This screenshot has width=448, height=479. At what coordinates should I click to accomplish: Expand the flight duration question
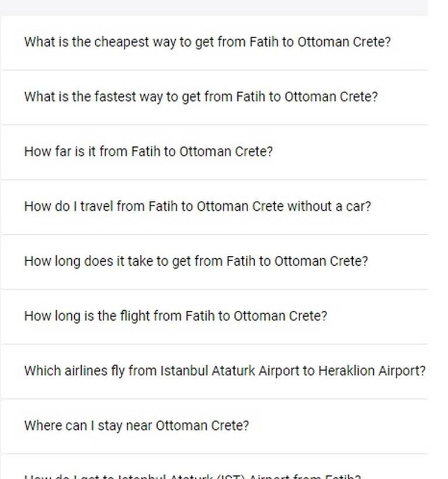click(x=176, y=316)
